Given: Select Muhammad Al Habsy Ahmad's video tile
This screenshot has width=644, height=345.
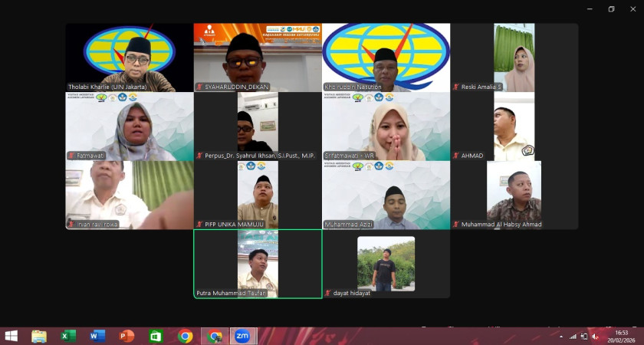Looking at the screenshot, I should 514,195.
